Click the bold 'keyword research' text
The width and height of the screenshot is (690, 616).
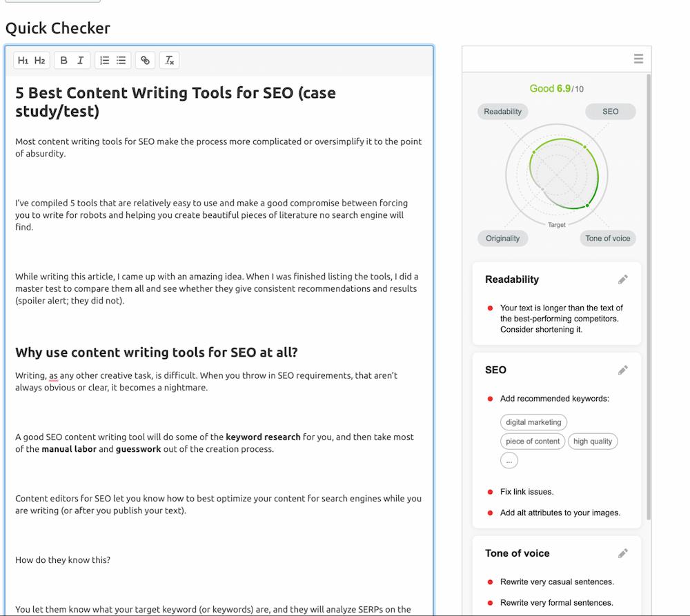click(x=263, y=437)
